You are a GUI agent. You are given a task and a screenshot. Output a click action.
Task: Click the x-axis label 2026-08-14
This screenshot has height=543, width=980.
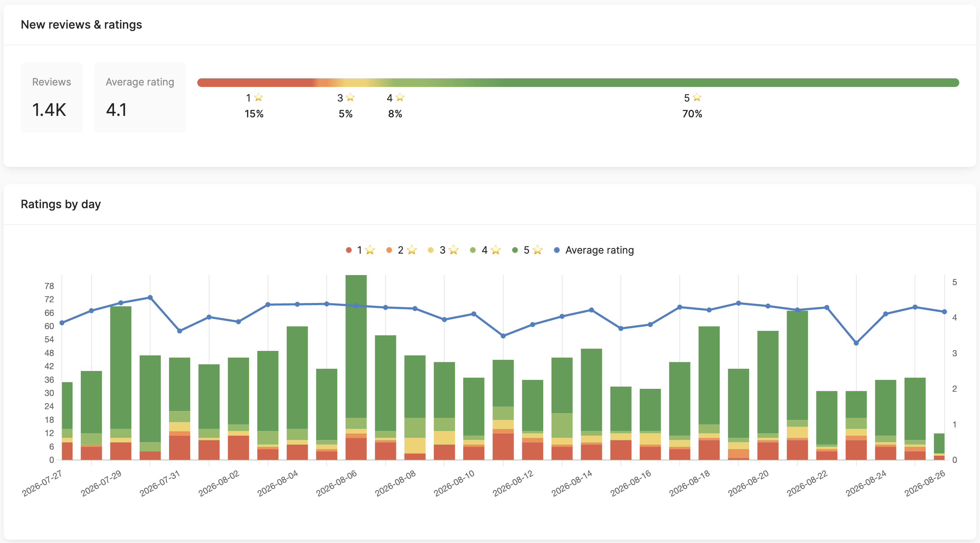571,483
